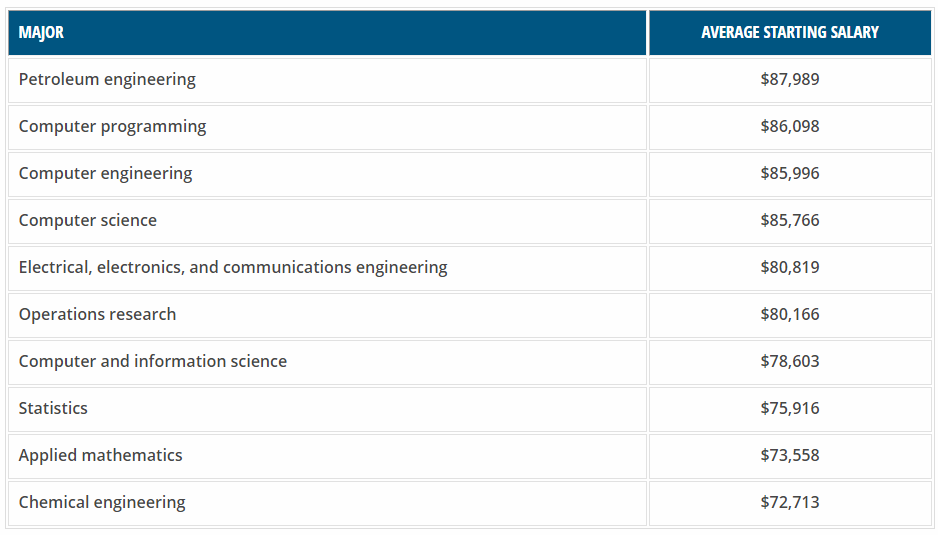
Task: Select the Computer science major cell
Action: click(x=88, y=220)
